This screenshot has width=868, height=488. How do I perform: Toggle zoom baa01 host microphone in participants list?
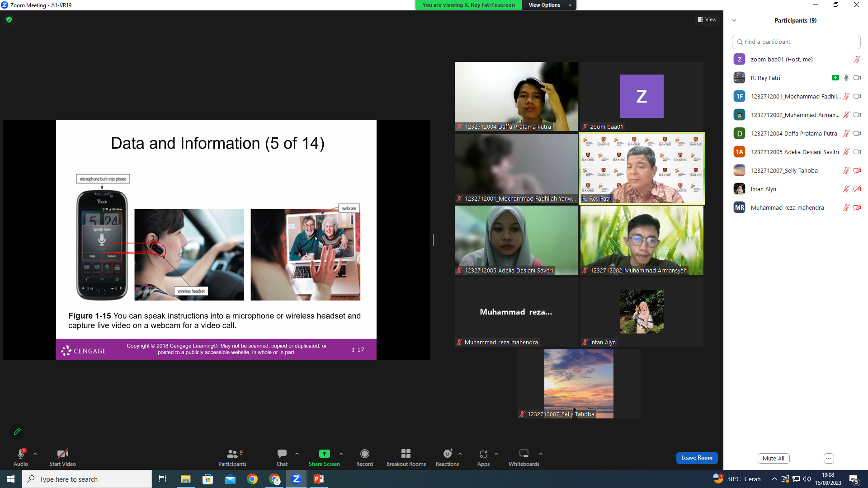click(x=857, y=60)
